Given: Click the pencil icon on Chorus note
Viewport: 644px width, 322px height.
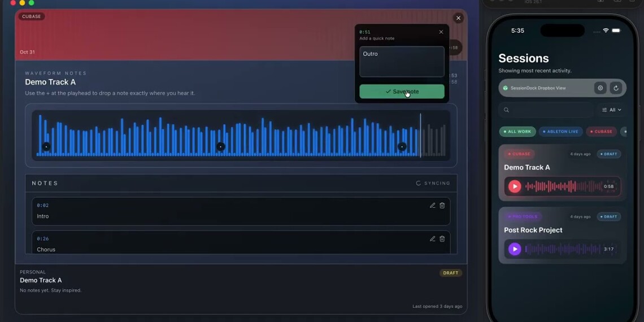Looking at the screenshot, I should [432, 239].
